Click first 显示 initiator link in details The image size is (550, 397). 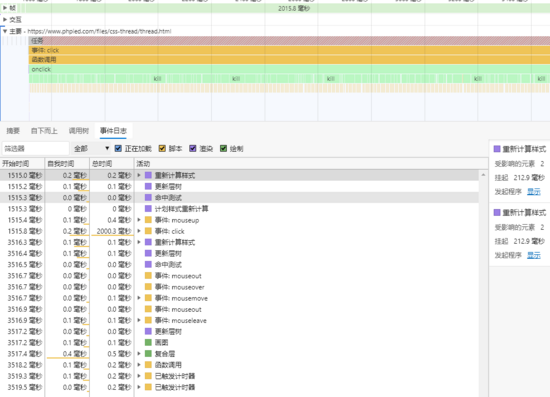pyautogui.click(x=534, y=191)
